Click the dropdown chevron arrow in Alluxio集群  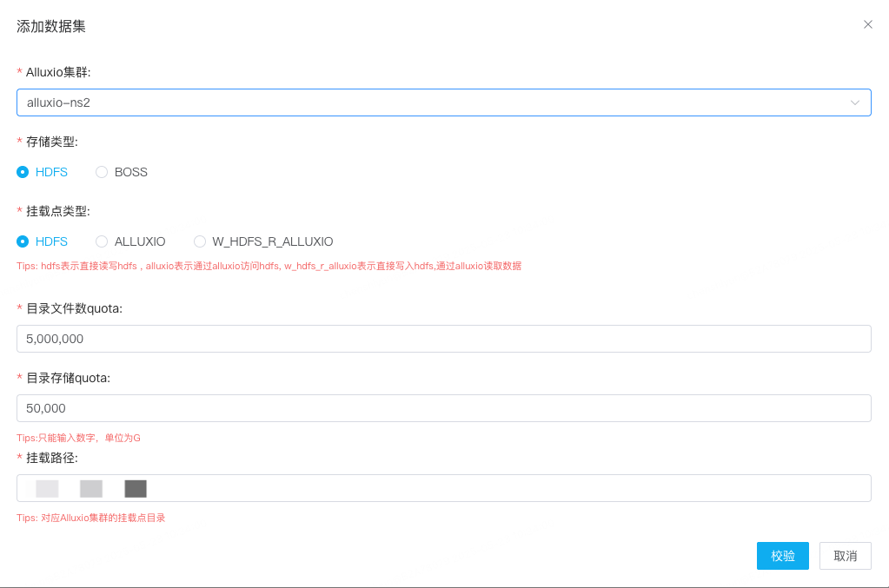coord(854,102)
